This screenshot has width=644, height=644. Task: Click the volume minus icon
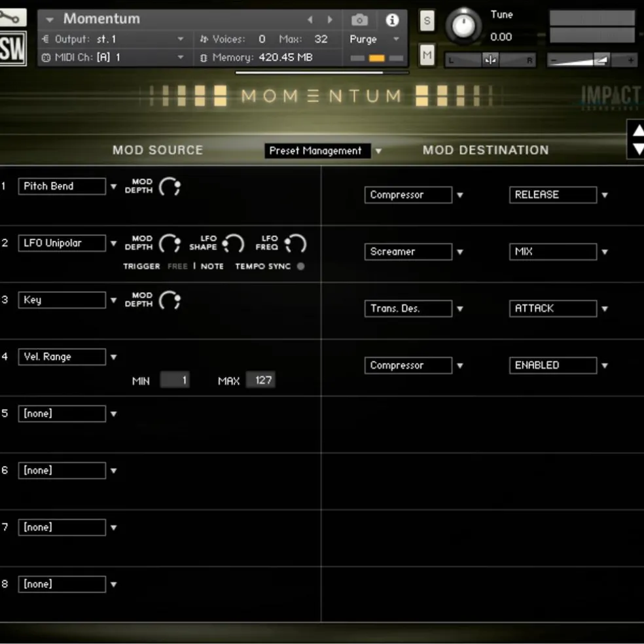pyautogui.click(x=553, y=61)
